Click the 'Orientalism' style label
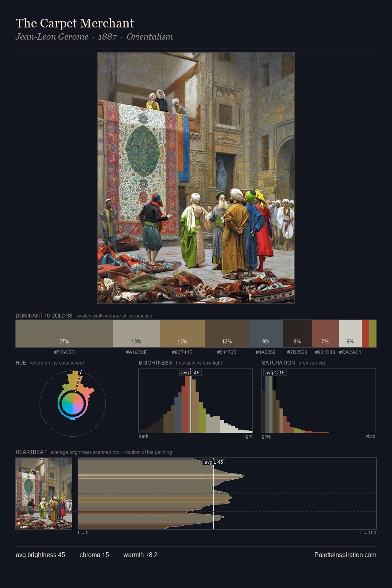Screen dimensions: 392x588 150,37
